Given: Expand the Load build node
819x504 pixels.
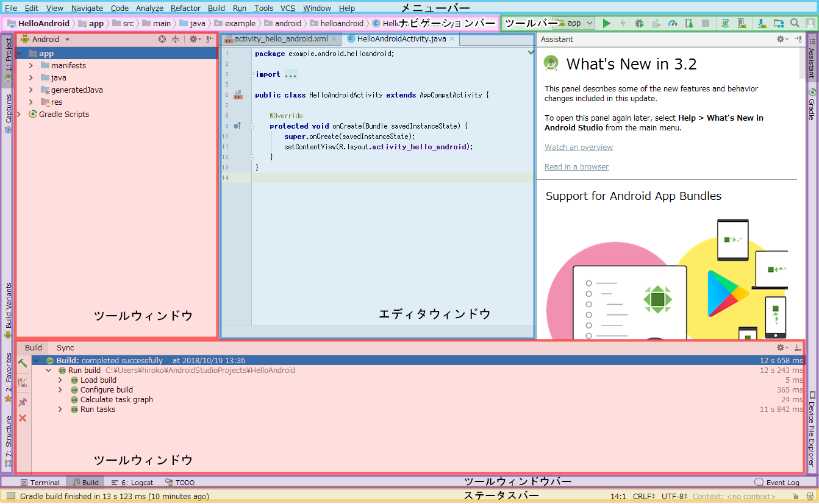Looking at the screenshot, I should pyautogui.click(x=60, y=380).
